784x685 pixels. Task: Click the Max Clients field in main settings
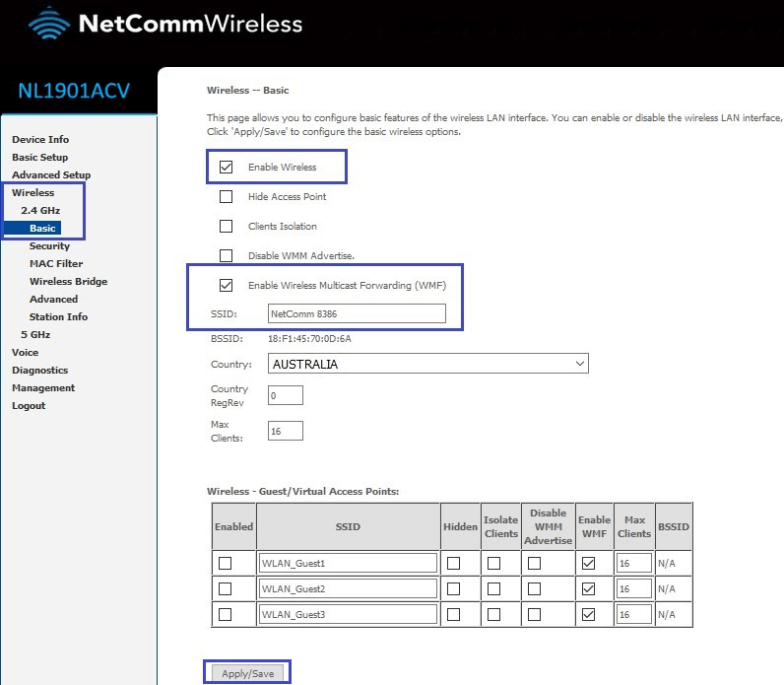point(285,431)
